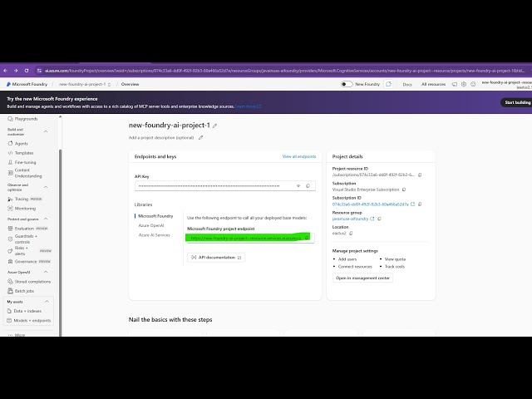Viewport: 532px width, 399px height.
Task: Copy the Project resource ID
Action: 420,175
